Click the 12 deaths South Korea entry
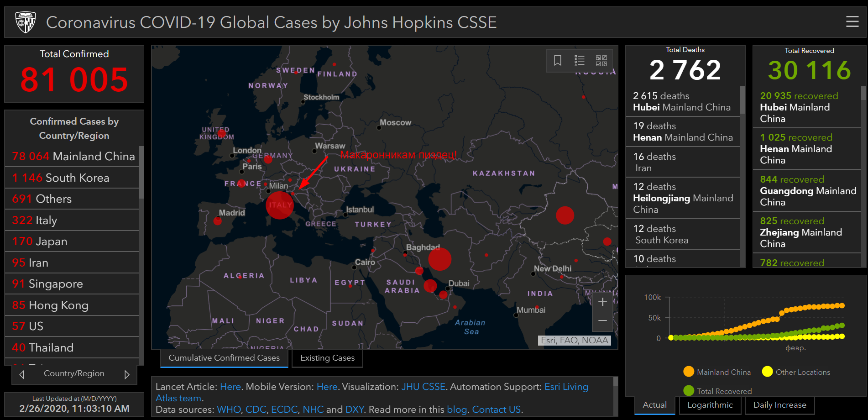Screen dimensions: 868x420 (x=683, y=234)
